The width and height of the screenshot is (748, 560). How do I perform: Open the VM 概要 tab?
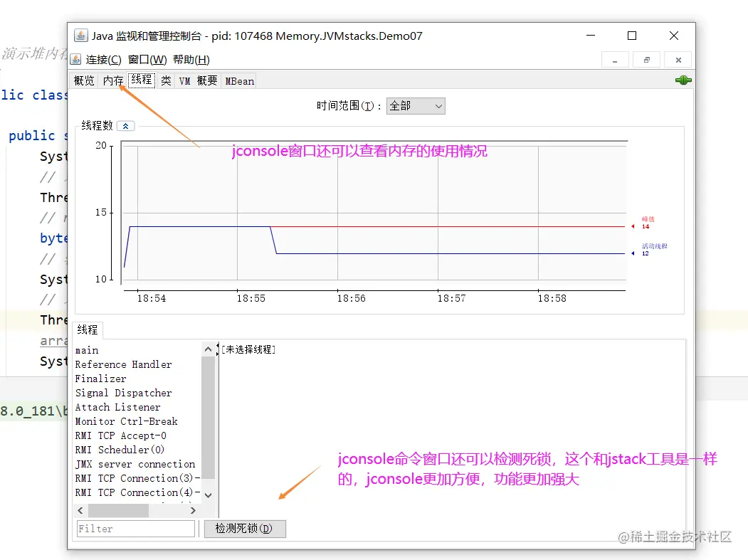tap(198, 80)
